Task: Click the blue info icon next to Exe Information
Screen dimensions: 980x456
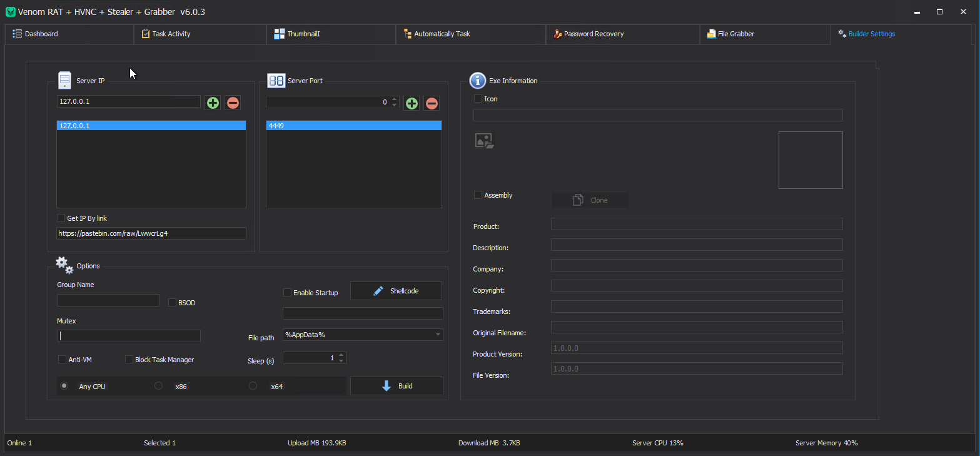Action: [478, 80]
